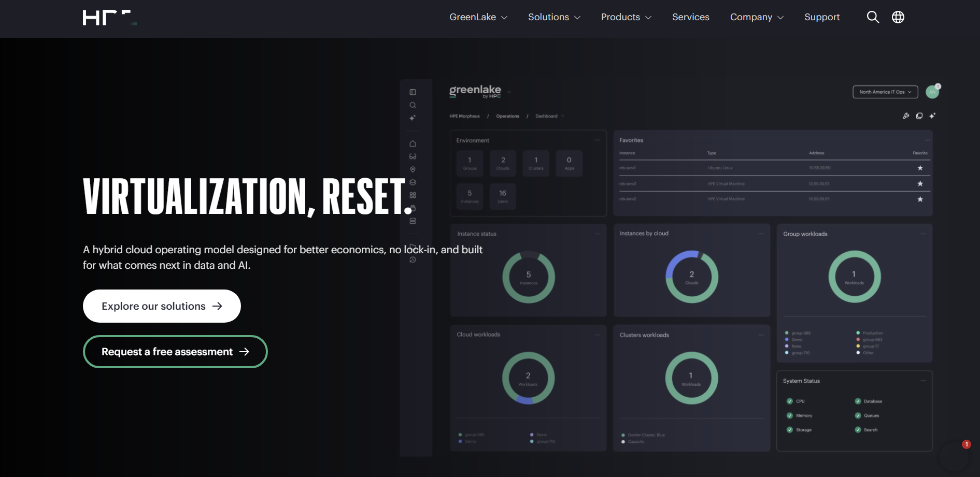
Task: Click the AN user avatar
Action: (x=932, y=92)
